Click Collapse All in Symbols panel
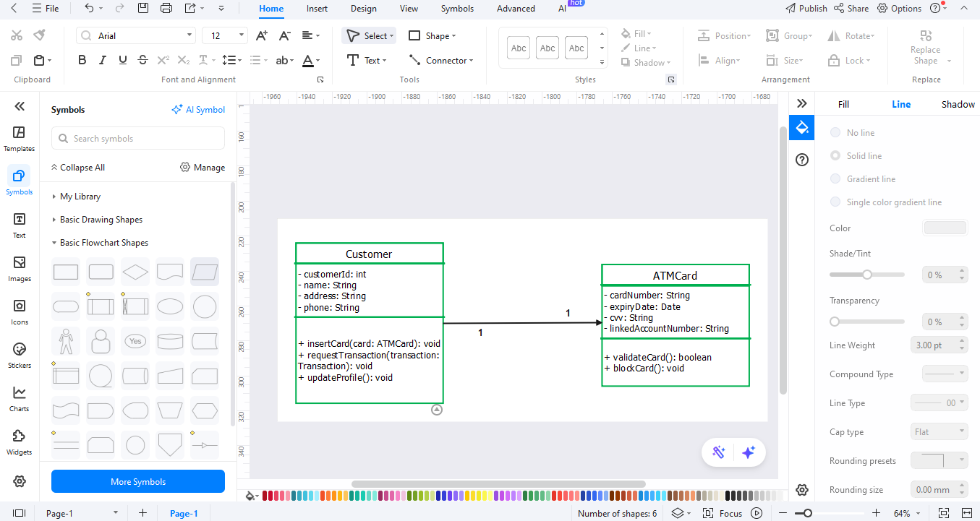 pyautogui.click(x=78, y=168)
